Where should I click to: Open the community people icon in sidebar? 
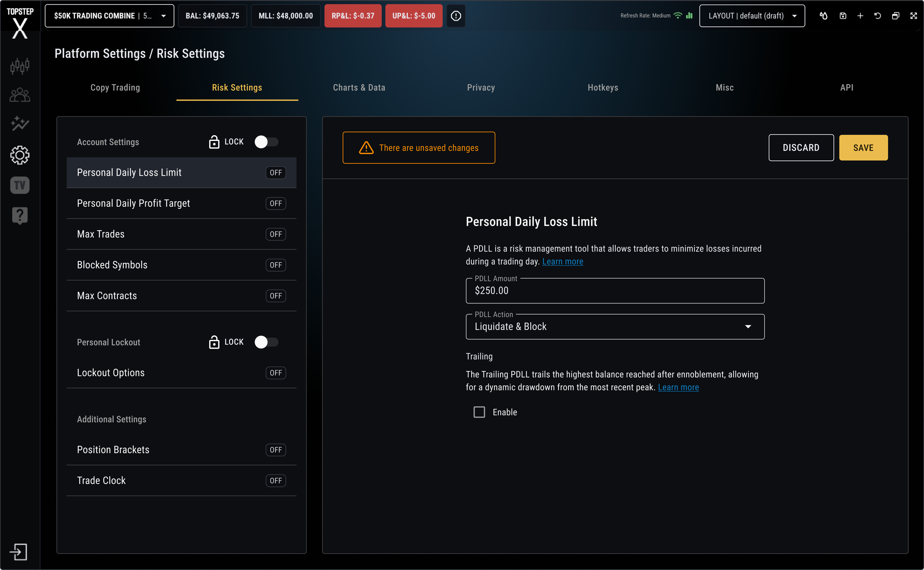20,95
